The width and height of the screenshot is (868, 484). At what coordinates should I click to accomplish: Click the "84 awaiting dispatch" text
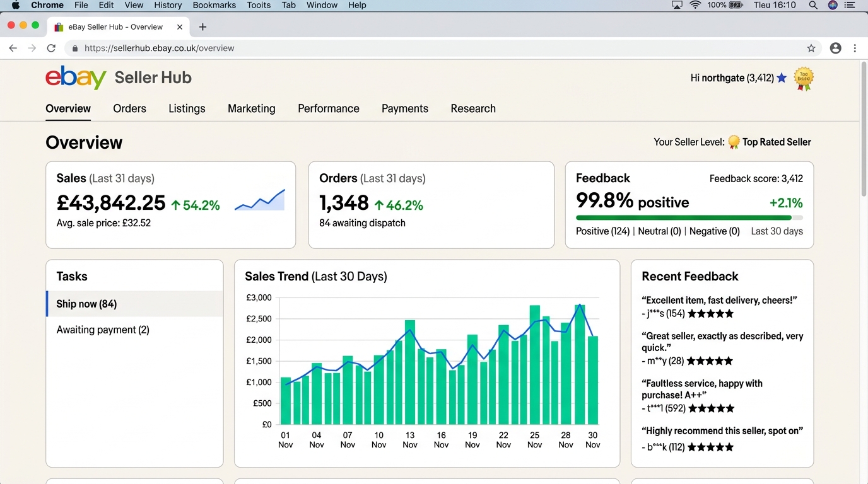[362, 223]
